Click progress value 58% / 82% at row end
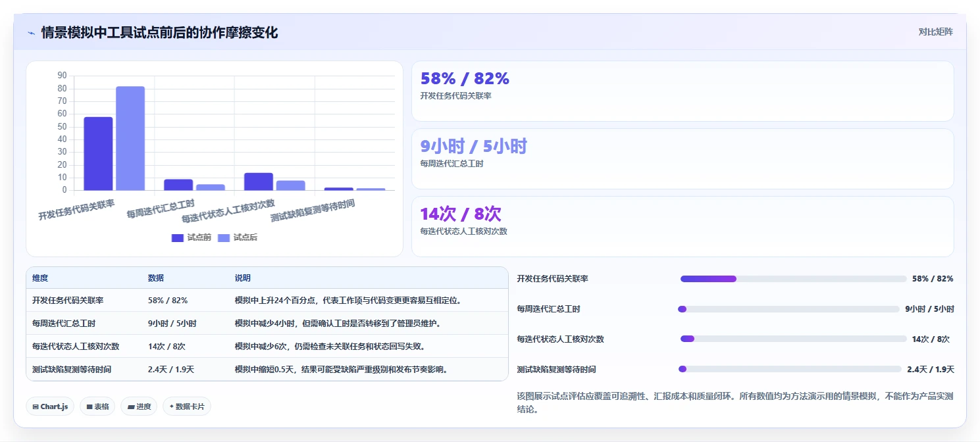Viewport: 980px width, 442px height. [933, 279]
